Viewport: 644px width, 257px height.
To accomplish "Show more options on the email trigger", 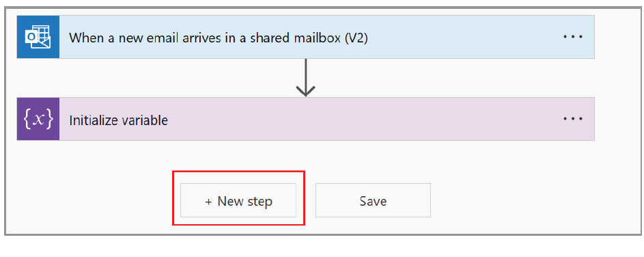I will coord(573,37).
